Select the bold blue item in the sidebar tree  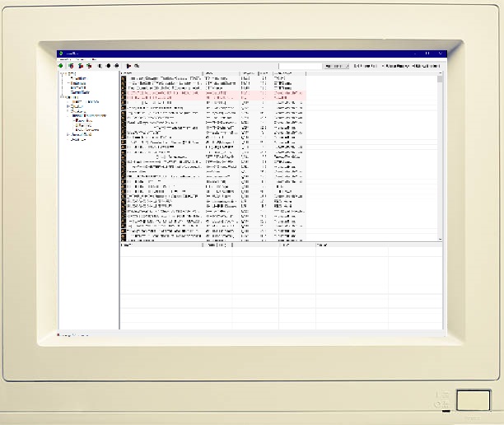click(x=80, y=92)
